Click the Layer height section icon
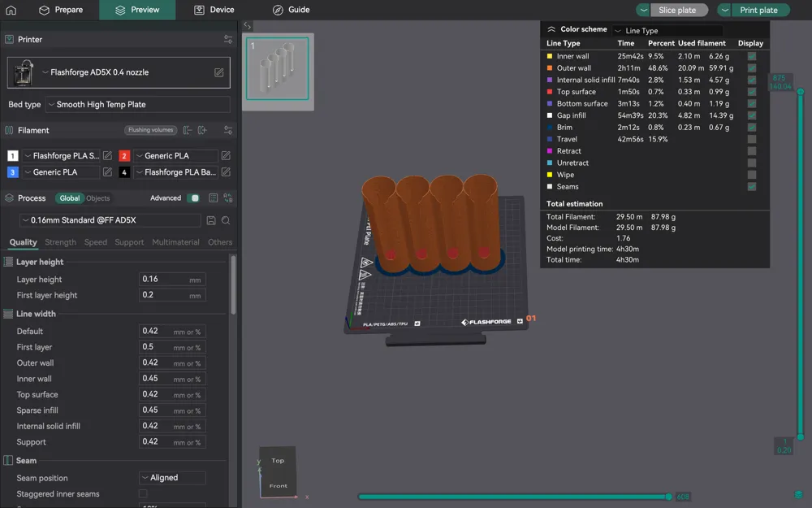 (8, 262)
